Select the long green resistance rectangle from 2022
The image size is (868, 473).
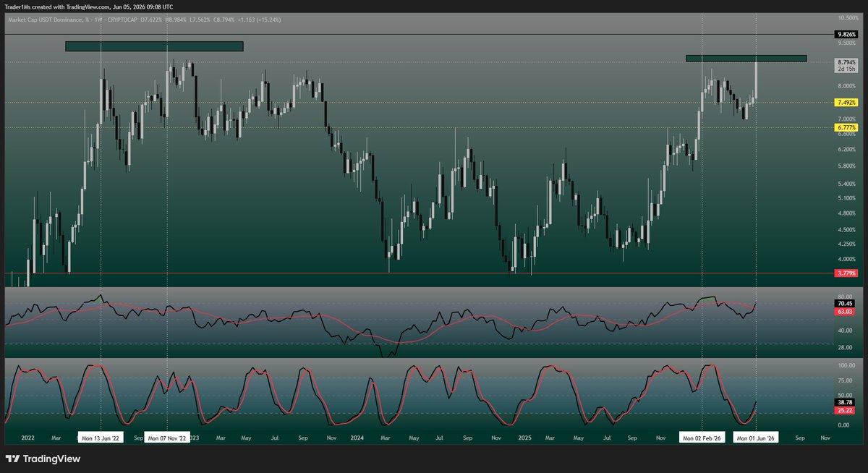coord(154,46)
